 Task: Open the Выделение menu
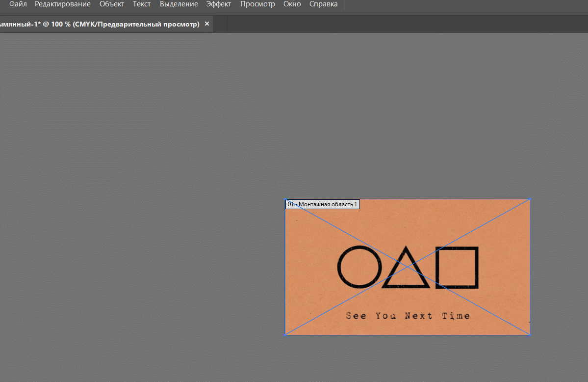tap(179, 4)
